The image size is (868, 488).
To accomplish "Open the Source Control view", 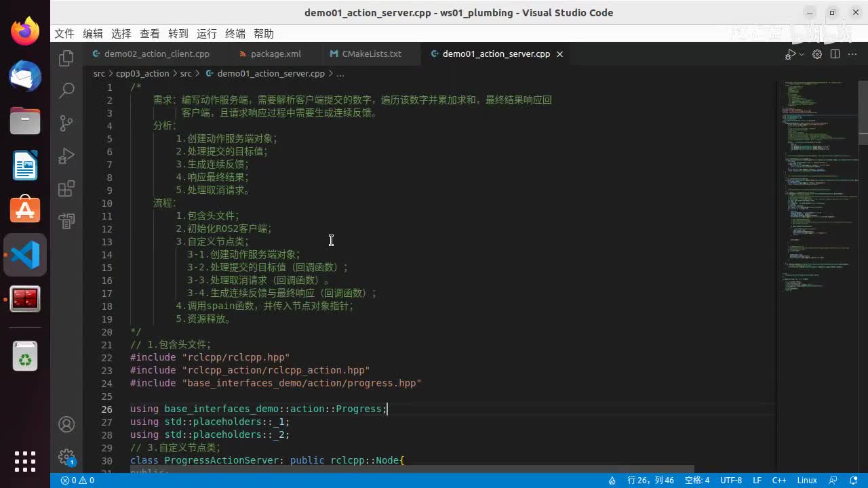I will click(66, 123).
